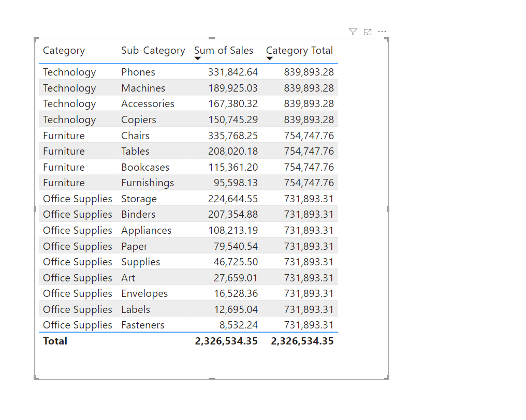The image size is (526, 420).
Task: Click the sort arrow under Sum of Sales
Action: (197, 58)
